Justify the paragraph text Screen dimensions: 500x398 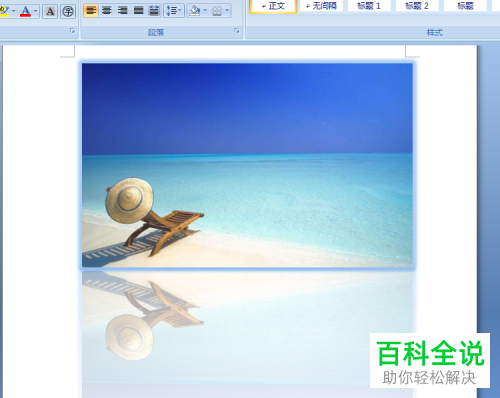tap(138, 11)
